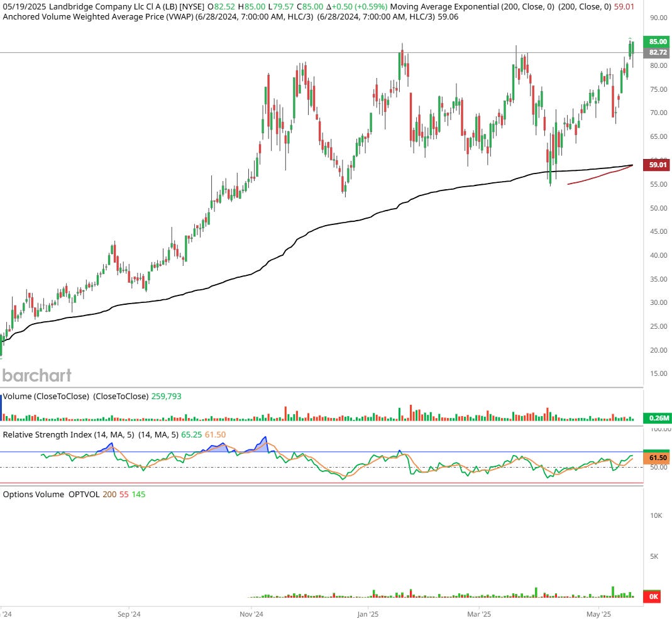This screenshot has height=621, width=672.
Task: Click the Jan '25 date axis label
Action: (x=368, y=614)
